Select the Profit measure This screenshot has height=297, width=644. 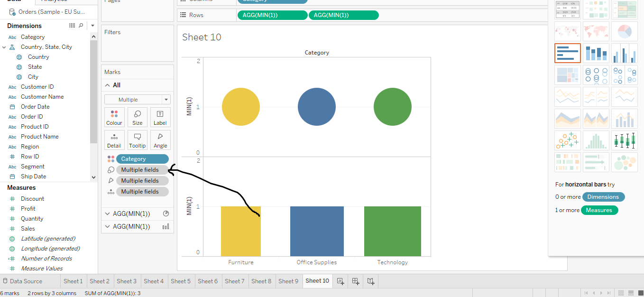pyautogui.click(x=28, y=209)
